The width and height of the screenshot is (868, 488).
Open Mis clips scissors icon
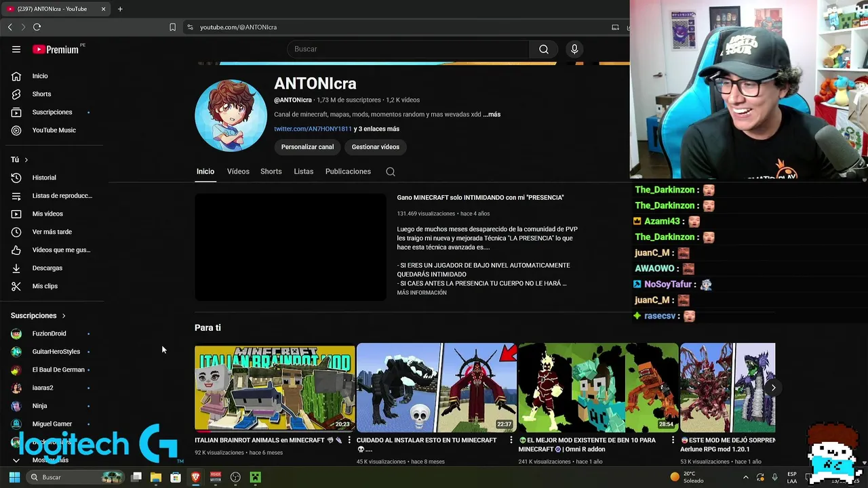coord(16,286)
